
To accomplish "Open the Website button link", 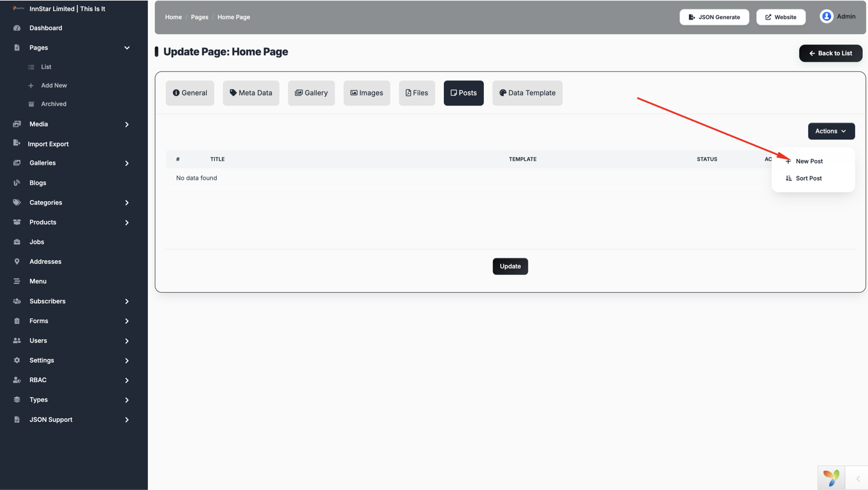I will coord(781,17).
